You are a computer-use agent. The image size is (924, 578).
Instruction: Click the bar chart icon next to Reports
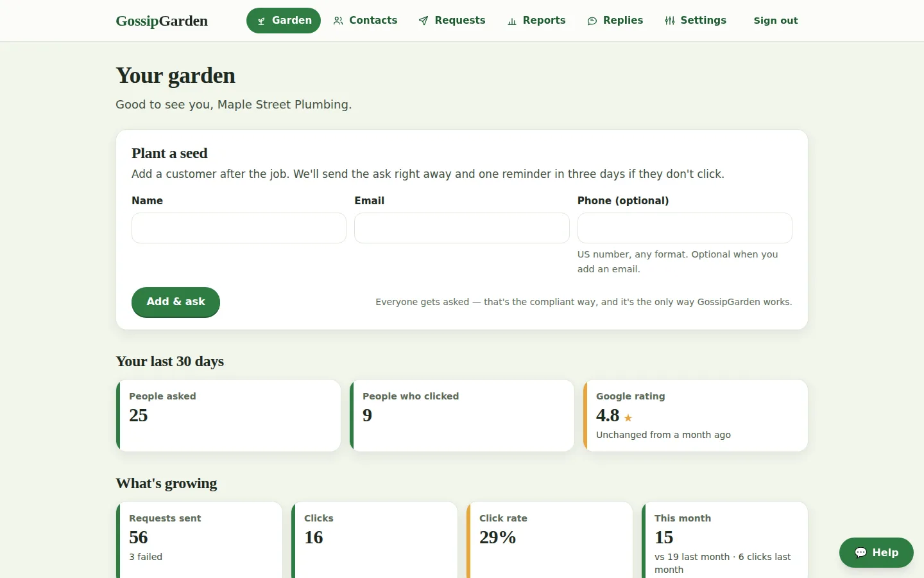pos(512,21)
